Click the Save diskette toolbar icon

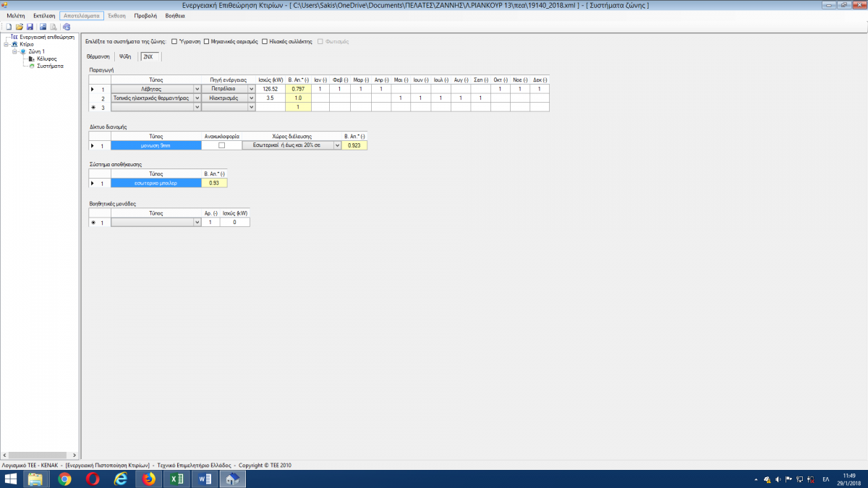pyautogui.click(x=30, y=26)
